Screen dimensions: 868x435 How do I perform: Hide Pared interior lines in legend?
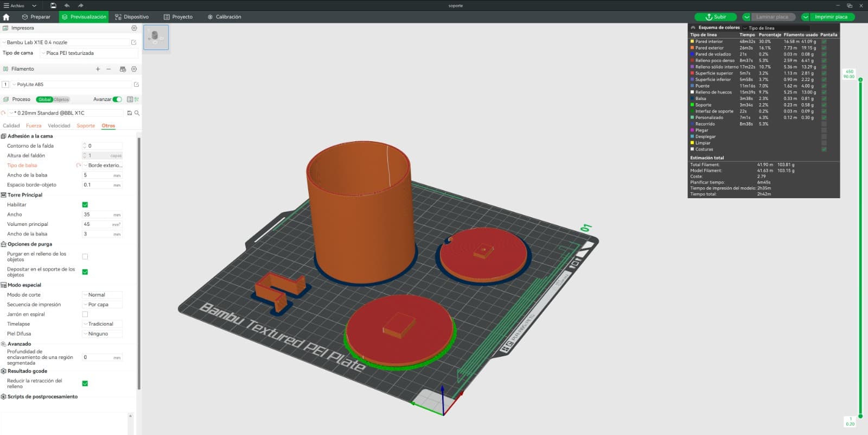pyautogui.click(x=824, y=41)
